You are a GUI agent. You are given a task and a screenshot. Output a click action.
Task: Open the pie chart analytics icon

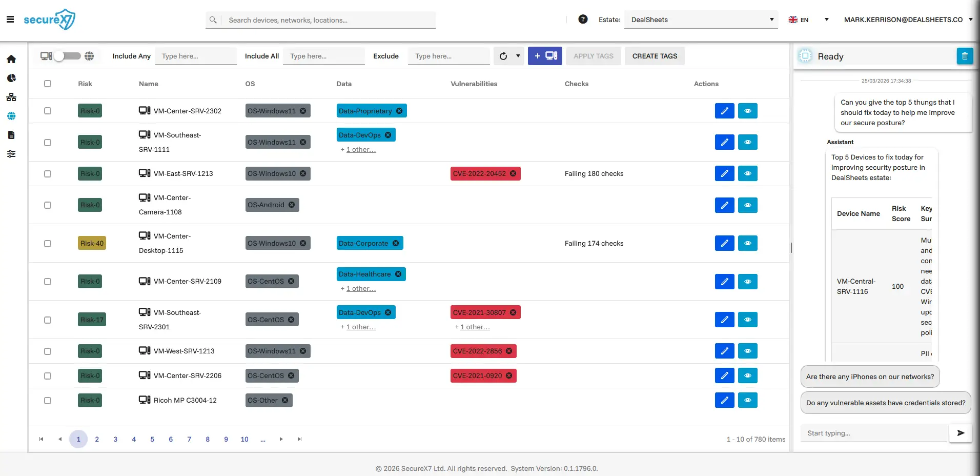pos(11,78)
